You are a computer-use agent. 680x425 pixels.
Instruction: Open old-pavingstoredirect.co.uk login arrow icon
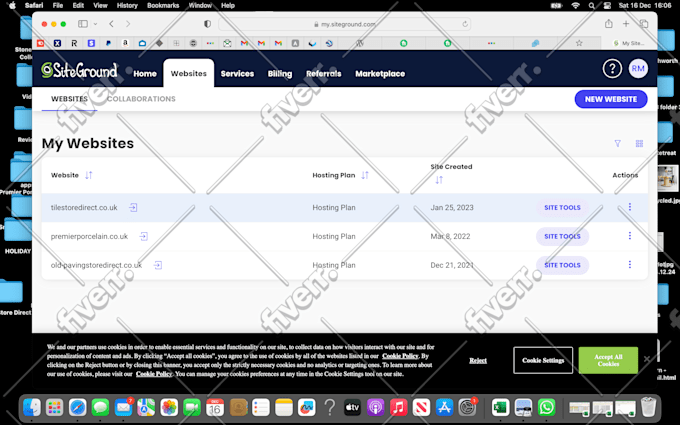158,265
